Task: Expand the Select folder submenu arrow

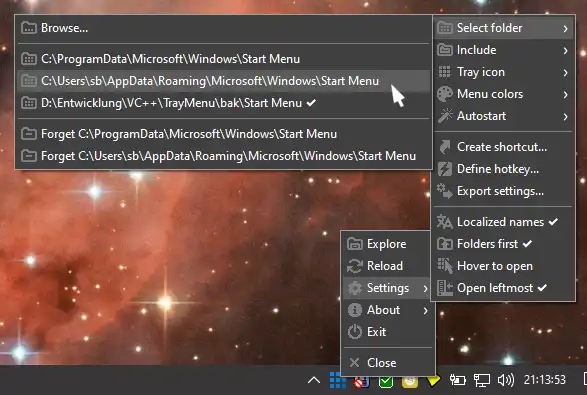Action: 565,28
